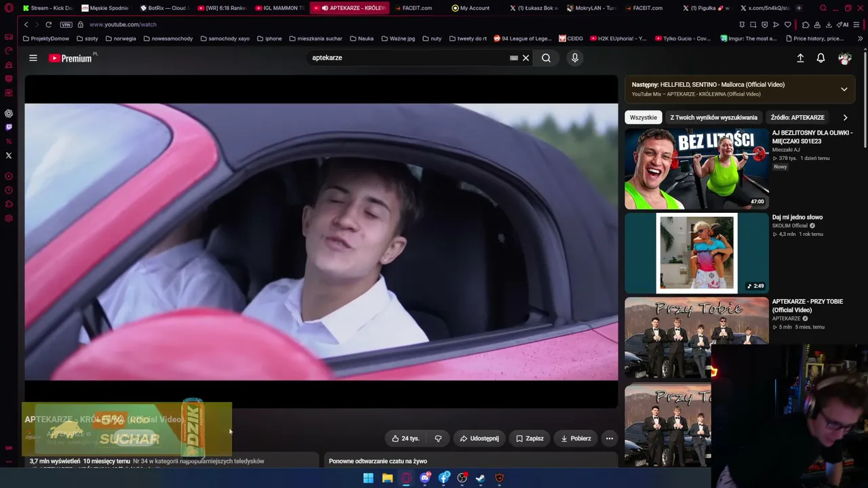868x488 pixels.
Task: Open File Explorer from the taskbar
Action: click(x=387, y=479)
